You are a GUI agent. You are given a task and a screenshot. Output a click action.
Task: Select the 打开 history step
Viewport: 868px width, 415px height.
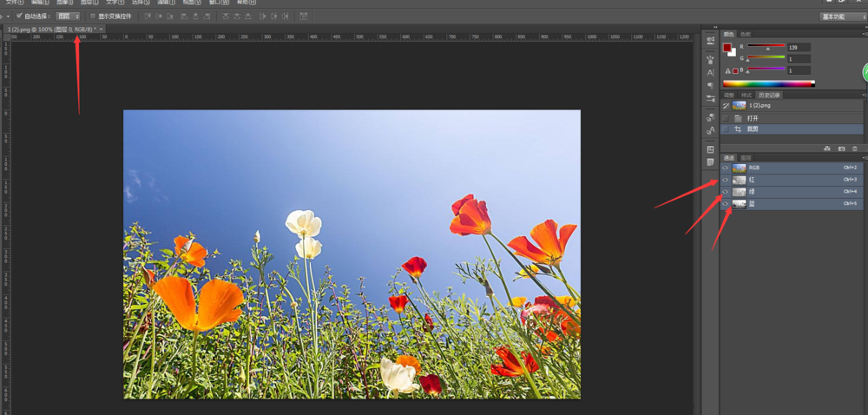753,117
